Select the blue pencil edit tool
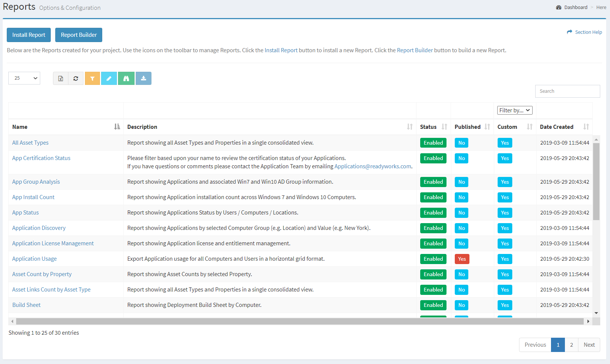 pos(109,78)
